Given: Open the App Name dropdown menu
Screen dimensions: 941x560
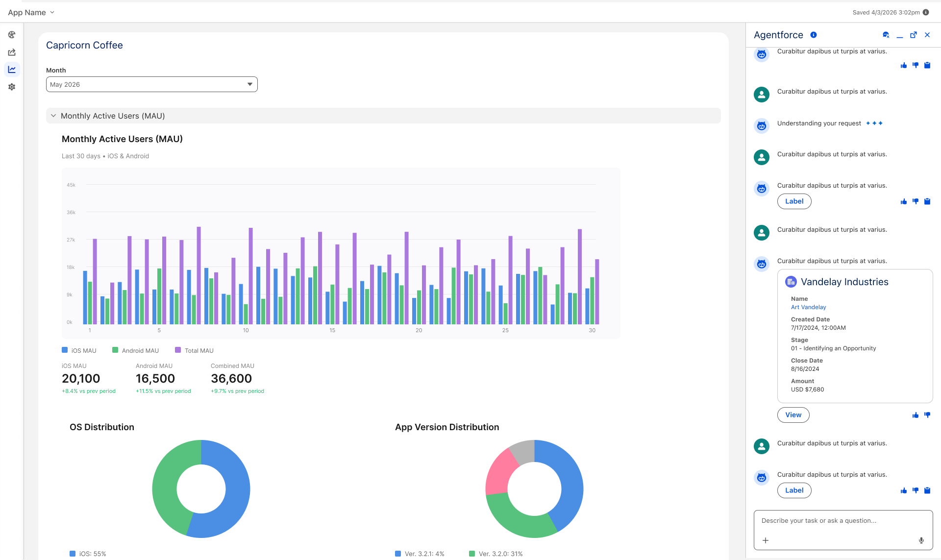Looking at the screenshot, I should [31, 12].
